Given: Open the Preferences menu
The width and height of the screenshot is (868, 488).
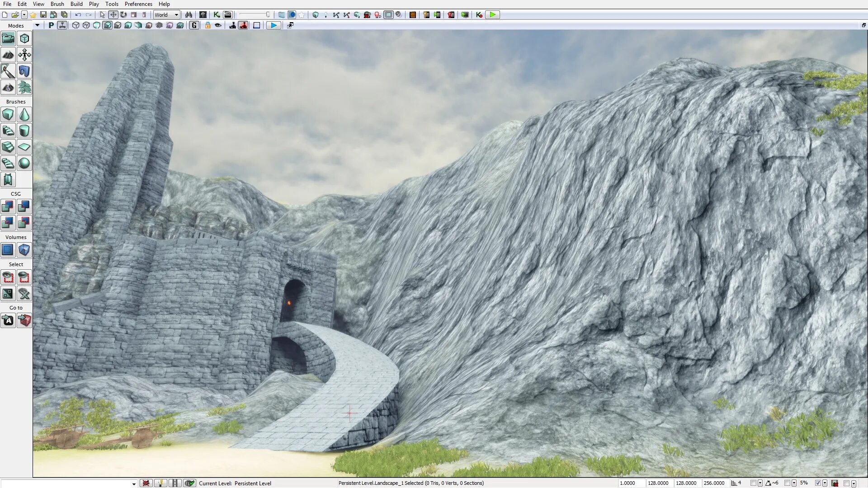Looking at the screenshot, I should (138, 4).
